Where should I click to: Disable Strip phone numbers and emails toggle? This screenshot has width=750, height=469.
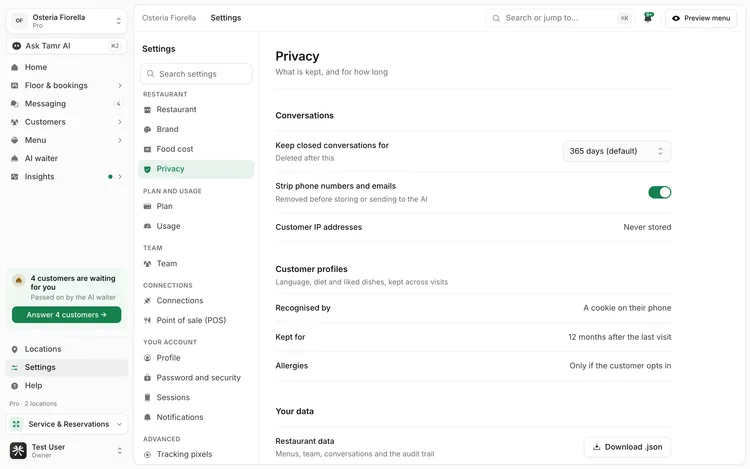coord(660,192)
